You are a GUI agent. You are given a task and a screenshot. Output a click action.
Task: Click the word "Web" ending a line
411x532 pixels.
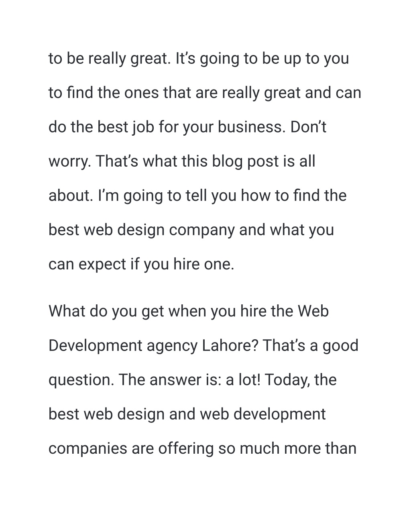click(x=313, y=311)
